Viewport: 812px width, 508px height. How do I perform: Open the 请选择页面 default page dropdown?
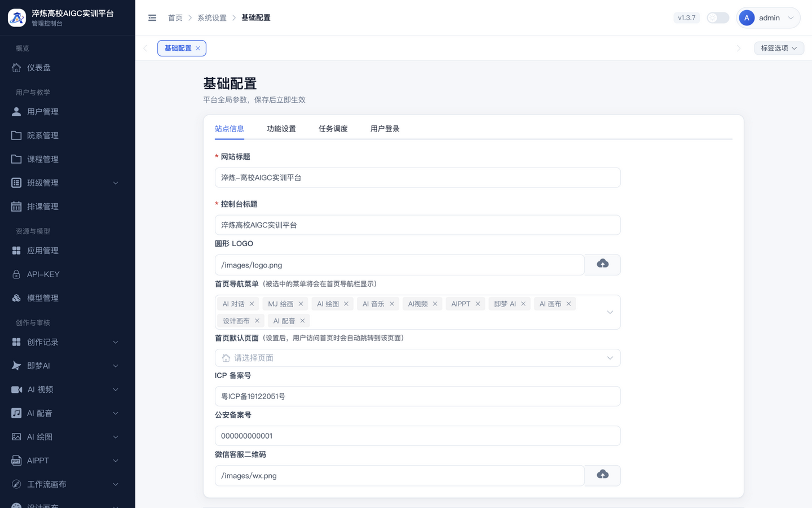(418, 358)
